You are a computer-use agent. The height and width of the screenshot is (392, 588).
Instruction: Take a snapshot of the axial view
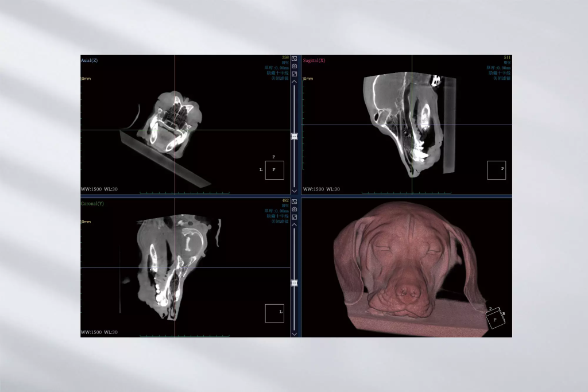pyautogui.click(x=295, y=66)
